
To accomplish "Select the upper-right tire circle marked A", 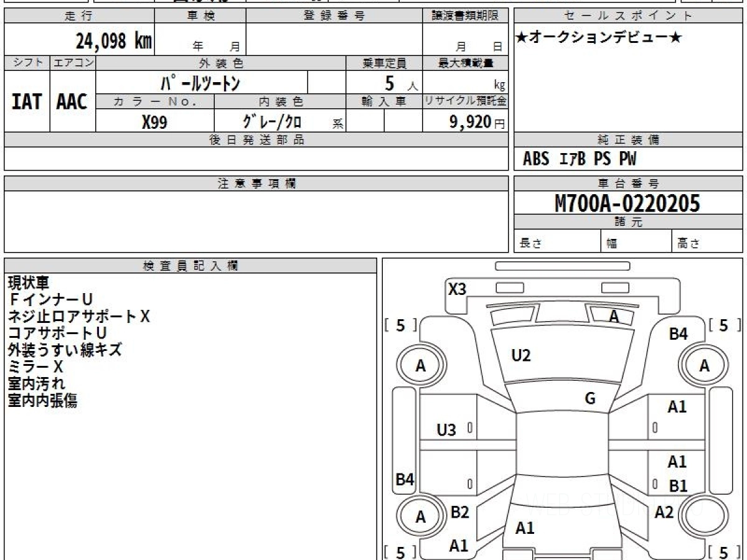I will [704, 366].
